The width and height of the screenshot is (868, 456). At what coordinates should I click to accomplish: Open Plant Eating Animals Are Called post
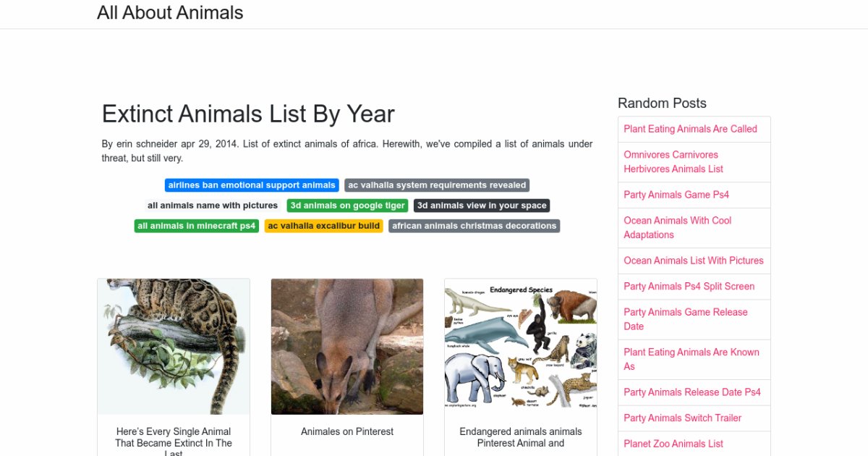tap(690, 129)
